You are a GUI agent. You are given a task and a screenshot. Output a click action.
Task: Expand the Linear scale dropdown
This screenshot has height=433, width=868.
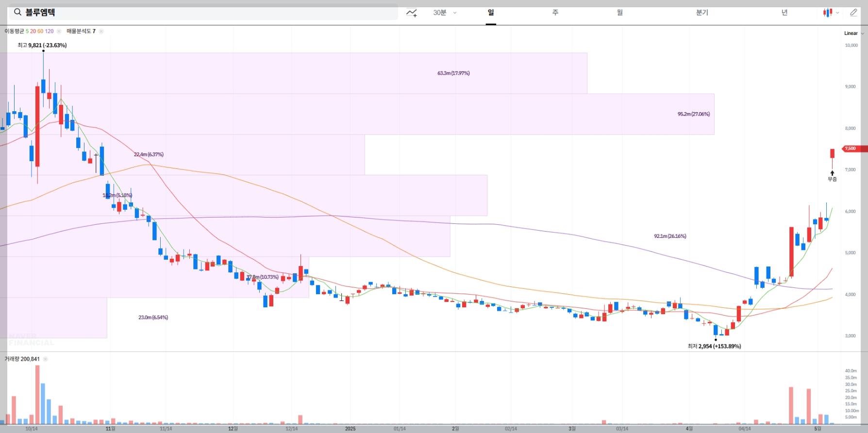pos(854,33)
